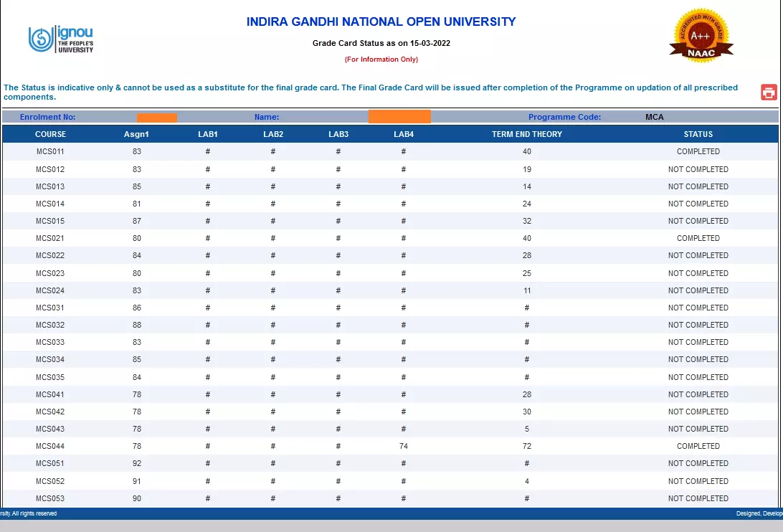Click the MCA programme code value
Screen dimensions: 783x532
[x=654, y=117]
